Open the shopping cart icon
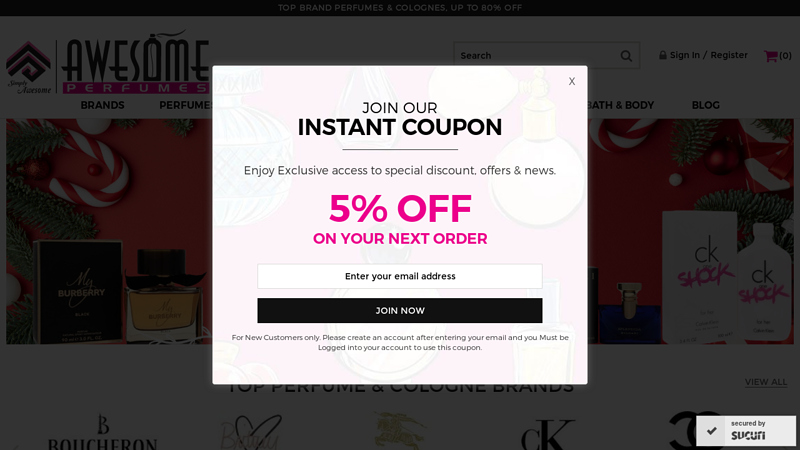This screenshot has height=450, width=800. 770,56
